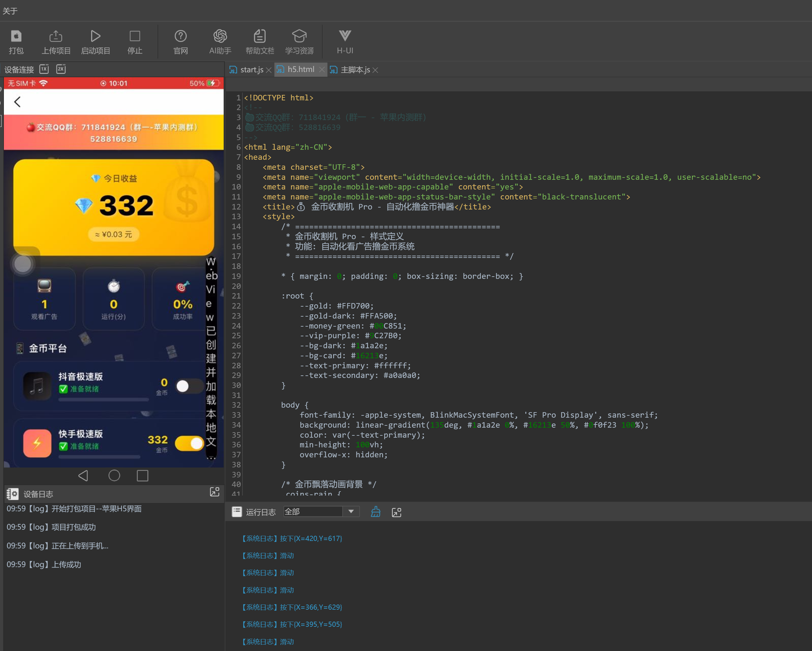Click the 上传项目 upload icon

click(x=56, y=36)
